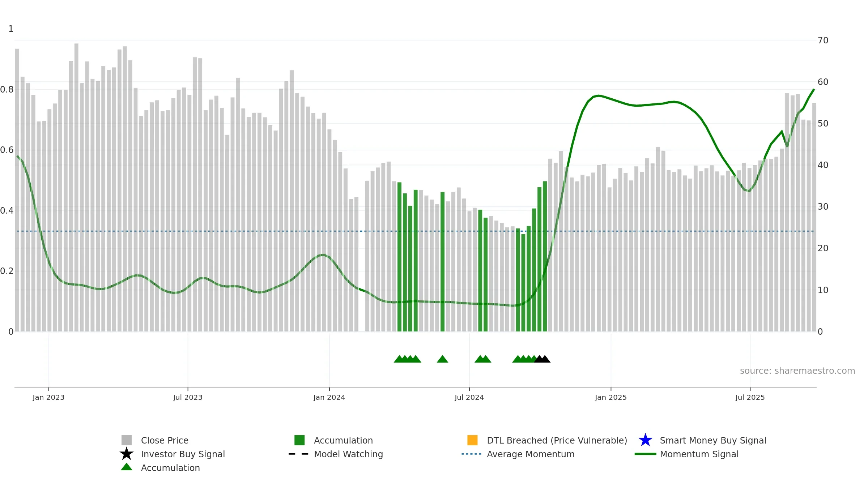868x488 pixels.
Task: Click the Jan 2023 axis label
Action: pos(48,398)
